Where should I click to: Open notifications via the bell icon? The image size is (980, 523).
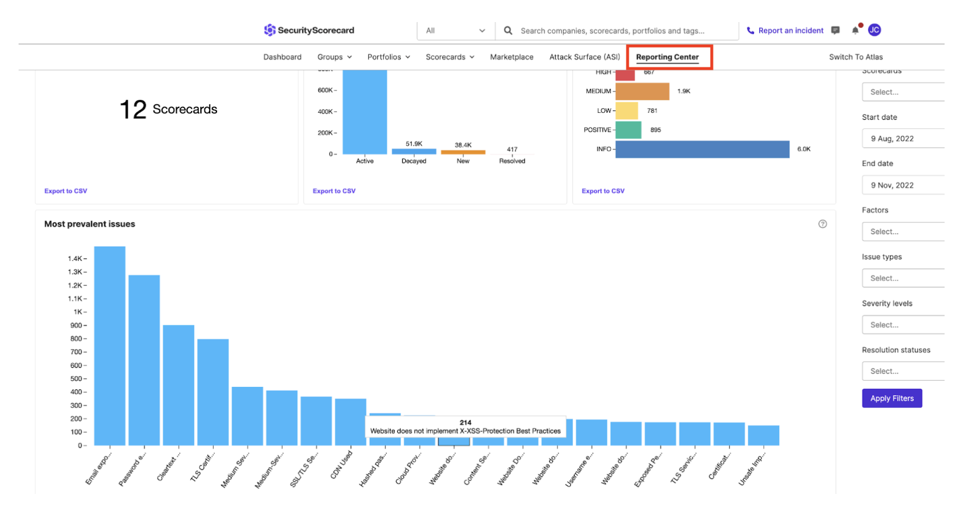click(x=855, y=30)
